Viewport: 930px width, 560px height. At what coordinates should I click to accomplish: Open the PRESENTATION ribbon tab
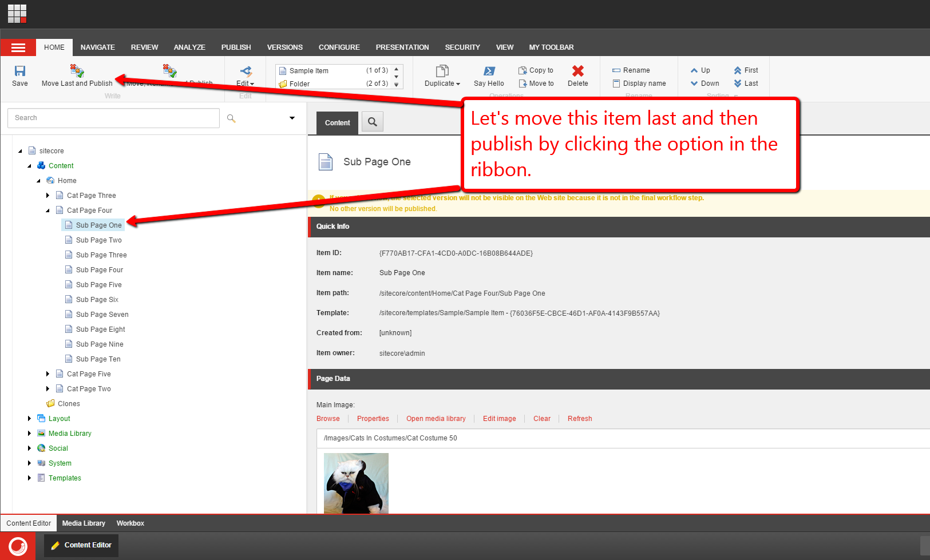pyautogui.click(x=402, y=47)
